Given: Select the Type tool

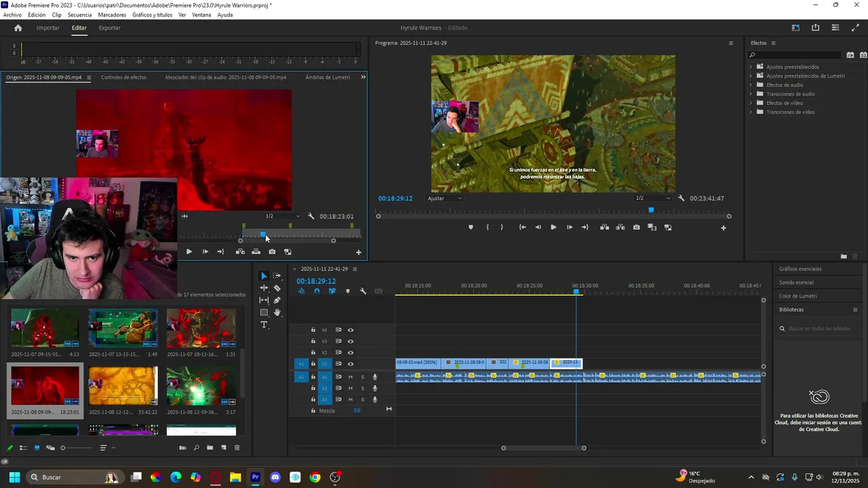Looking at the screenshot, I should [x=264, y=325].
